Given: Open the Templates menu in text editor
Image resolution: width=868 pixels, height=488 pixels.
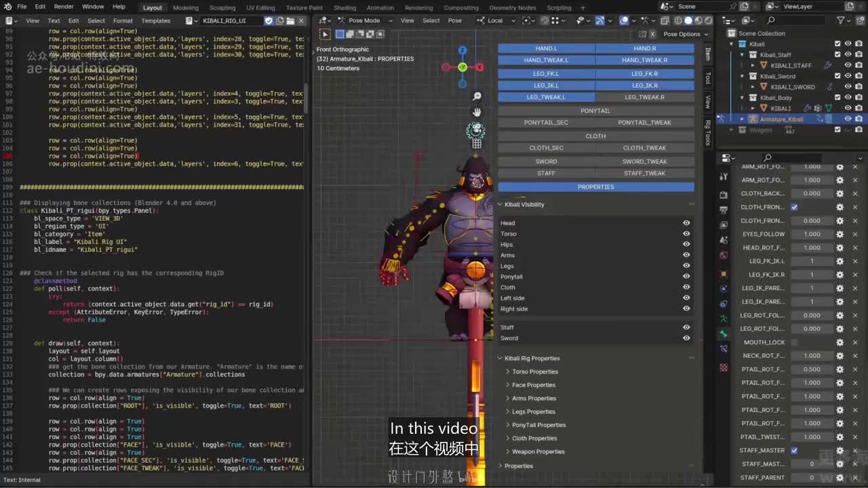Looking at the screenshot, I should coord(155,20).
